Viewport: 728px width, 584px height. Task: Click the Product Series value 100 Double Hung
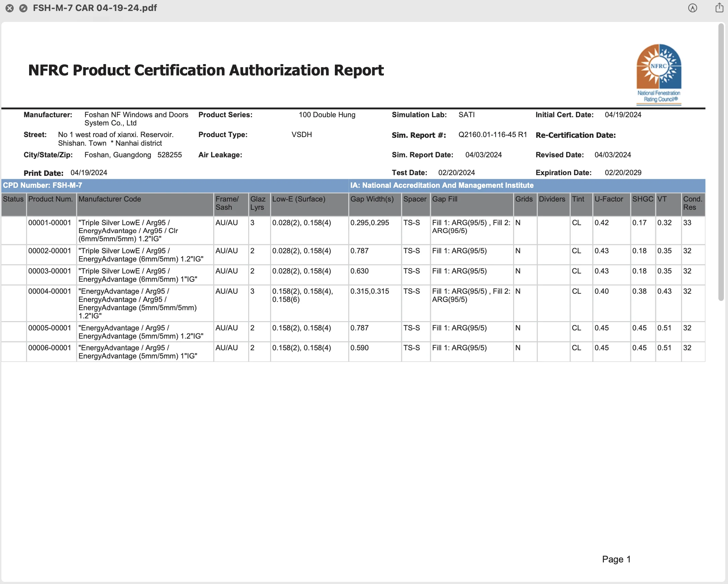(x=327, y=115)
